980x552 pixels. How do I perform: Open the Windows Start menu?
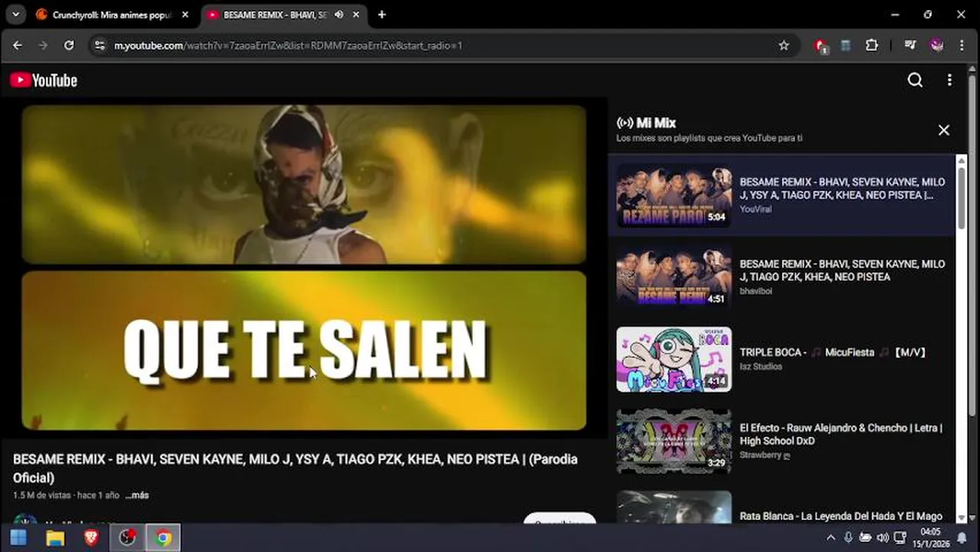(x=18, y=537)
